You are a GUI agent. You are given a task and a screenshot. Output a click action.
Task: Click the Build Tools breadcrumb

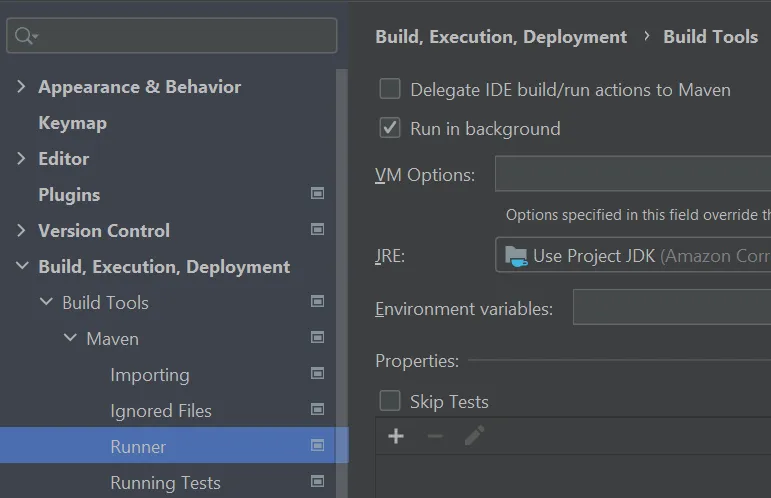click(x=710, y=37)
